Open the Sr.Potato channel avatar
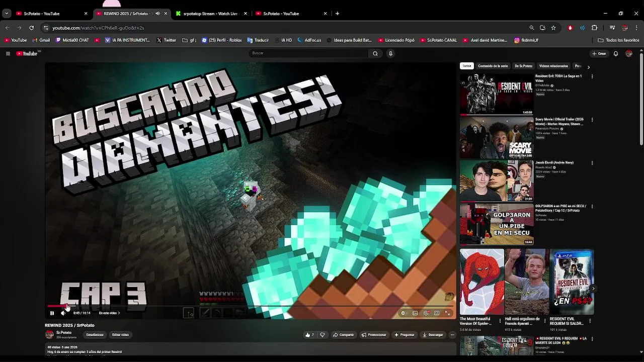 pos(49,334)
